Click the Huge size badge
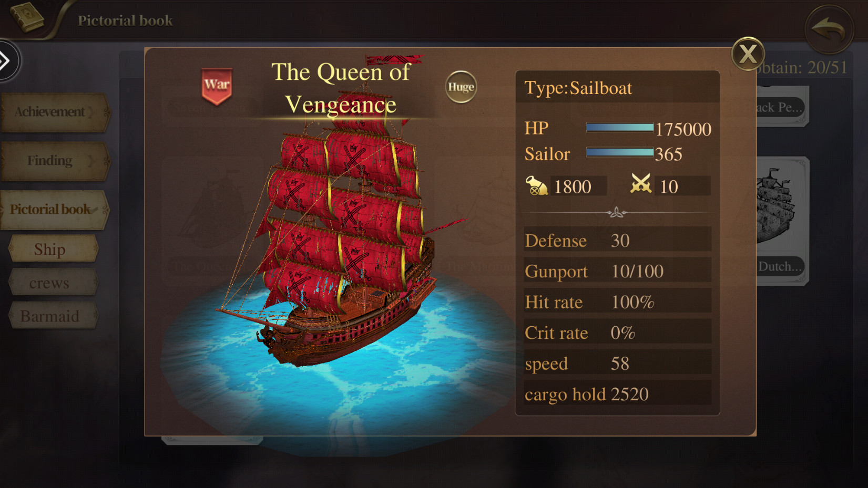This screenshot has width=868, height=488. (x=461, y=87)
